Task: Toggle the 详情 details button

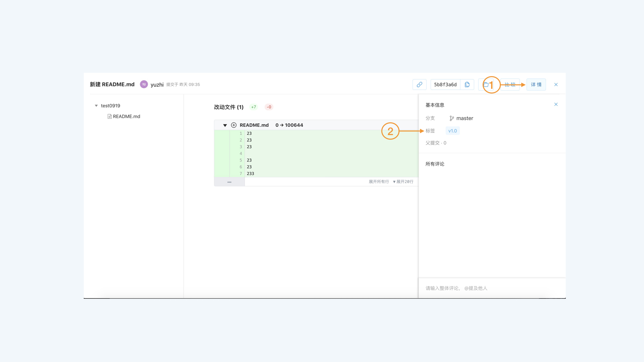Action: pos(536,84)
